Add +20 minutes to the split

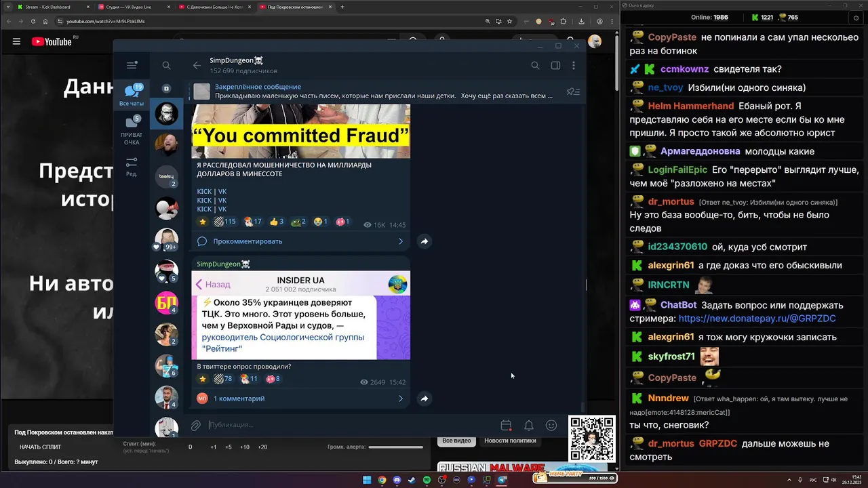click(x=262, y=447)
